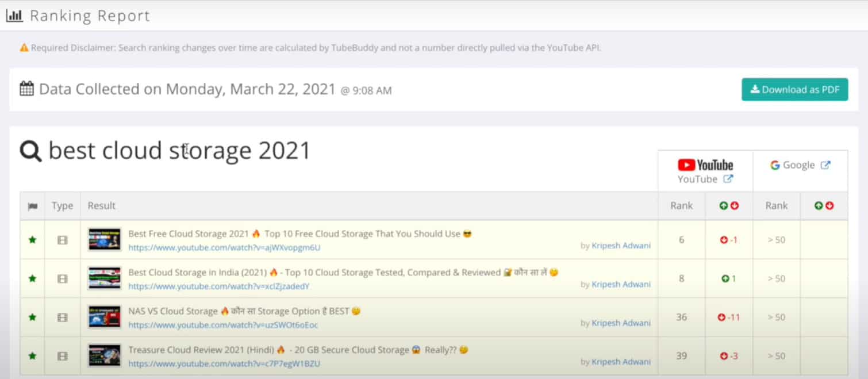This screenshot has width=868, height=379.
Task: Click the YouTube logo in the column header
Action: [705, 165]
